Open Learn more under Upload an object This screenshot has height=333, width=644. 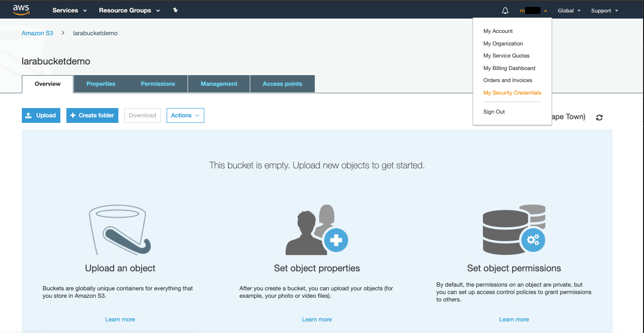(120, 319)
